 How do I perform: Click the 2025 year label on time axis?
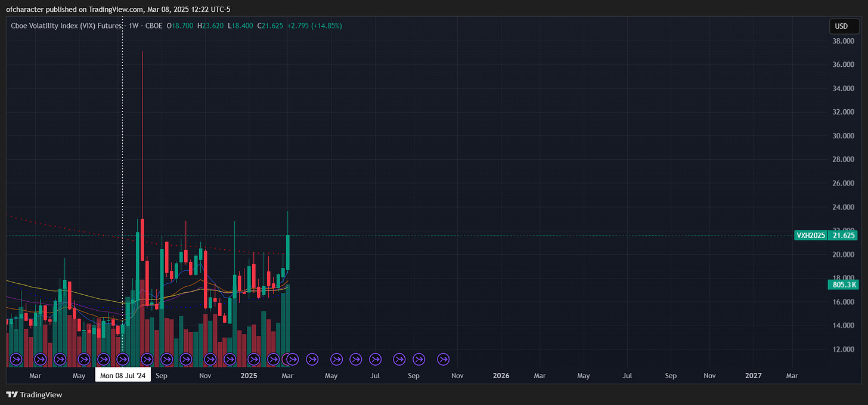(249, 376)
